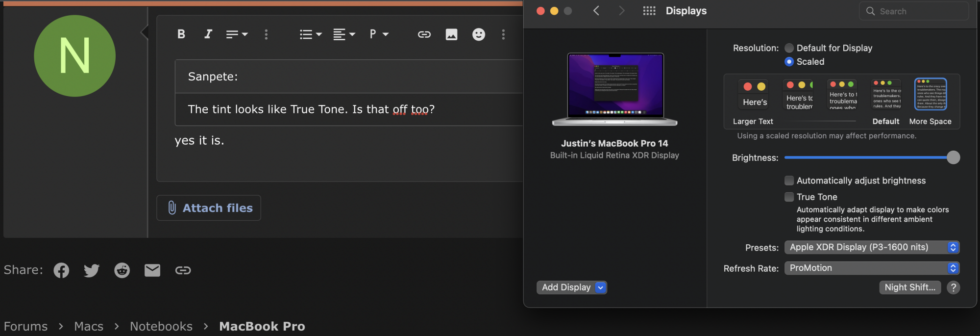Open the text style options dropdown
The width and height of the screenshot is (980, 336).
(x=237, y=34)
